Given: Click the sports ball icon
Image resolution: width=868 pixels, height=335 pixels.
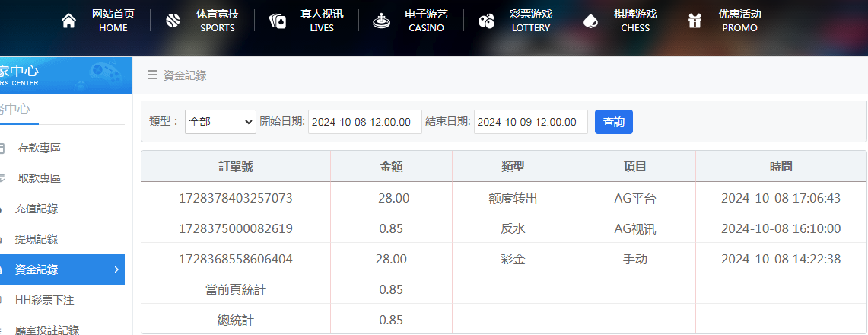Looking at the screenshot, I should coord(174,21).
